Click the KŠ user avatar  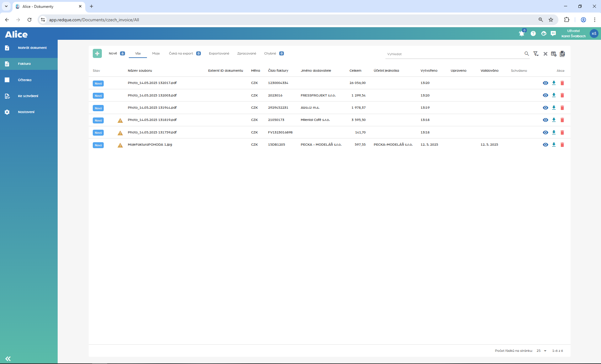pyautogui.click(x=594, y=34)
